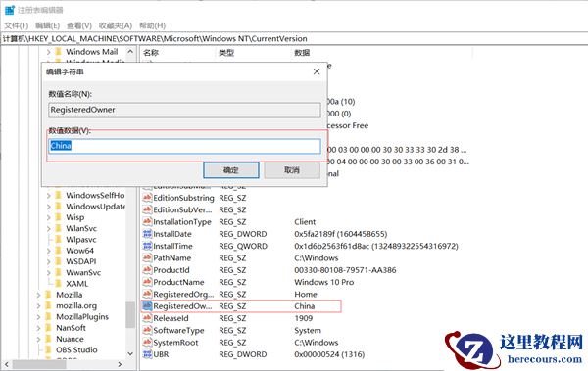The width and height of the screenshot is (588, 371).
Task: Click the 数值名称 RegisteredOwner field
Action: coord(184,110)
